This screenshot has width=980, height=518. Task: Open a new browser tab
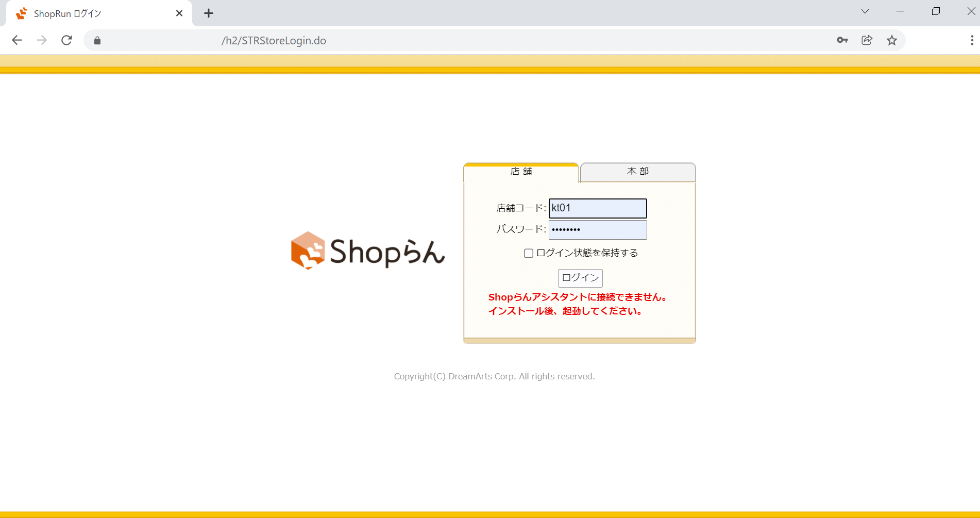208,13
